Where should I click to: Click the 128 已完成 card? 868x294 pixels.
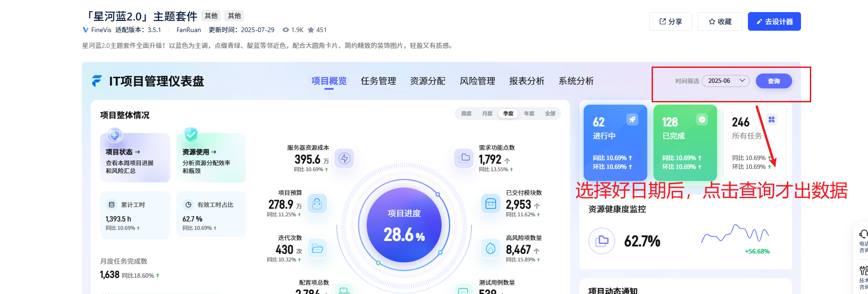tap(685, 143)
